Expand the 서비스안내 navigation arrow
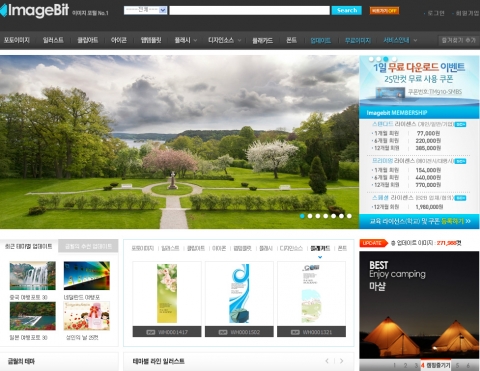 click(415, 41)
